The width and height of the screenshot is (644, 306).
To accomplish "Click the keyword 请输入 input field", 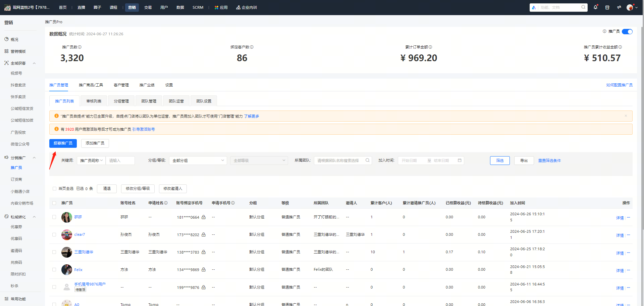I will [120, 161].
